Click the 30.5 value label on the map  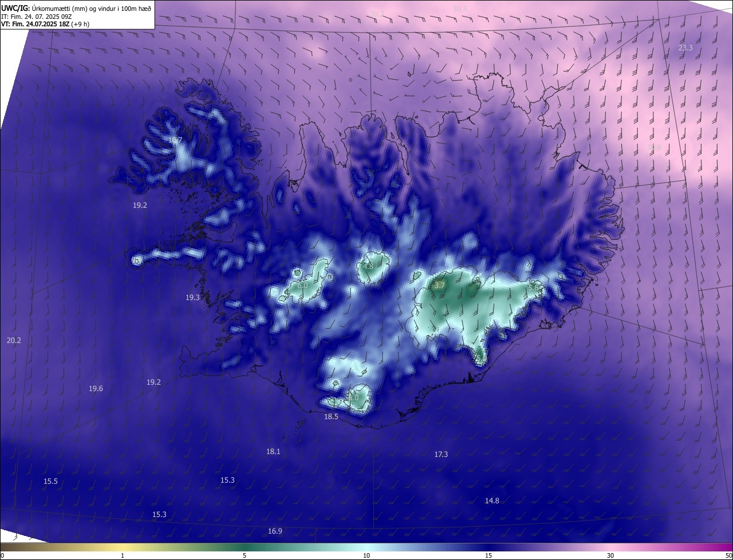[460, 9]
